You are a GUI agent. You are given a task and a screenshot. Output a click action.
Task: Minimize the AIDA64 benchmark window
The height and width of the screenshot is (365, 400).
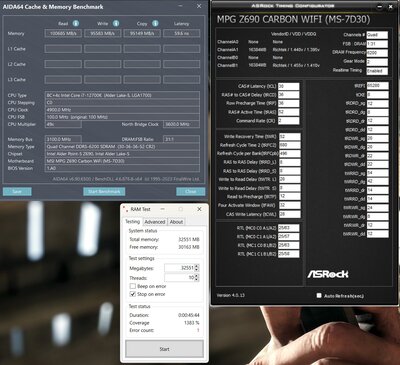tap(180, 6)
